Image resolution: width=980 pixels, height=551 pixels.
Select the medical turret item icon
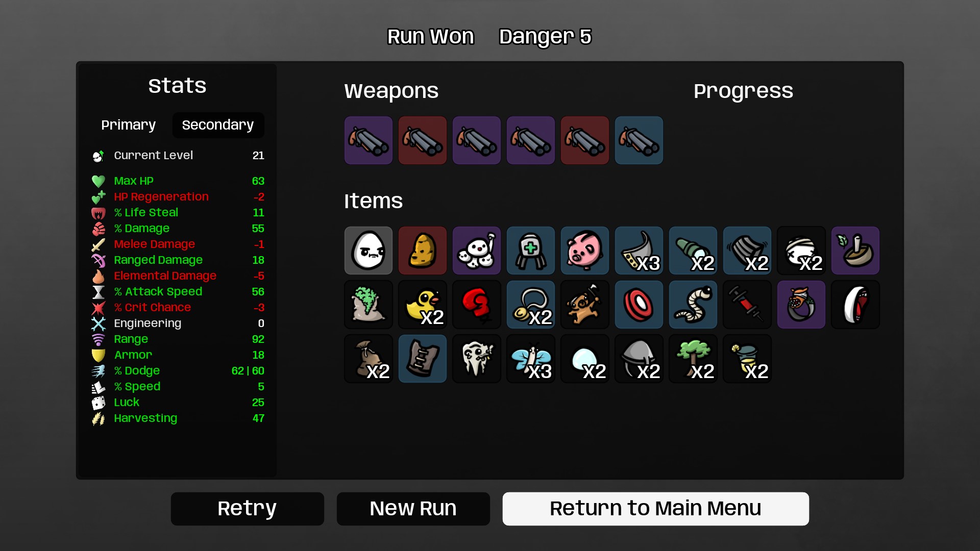530,251
